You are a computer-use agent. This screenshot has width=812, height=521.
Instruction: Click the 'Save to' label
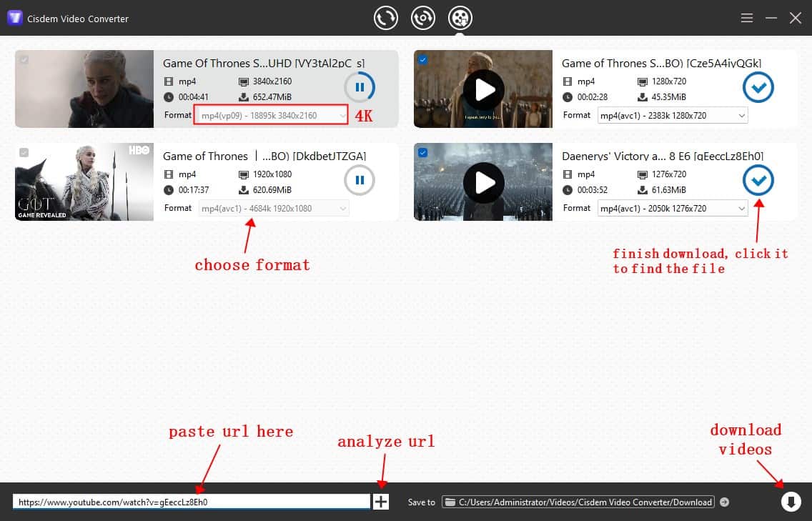tap(422, 502)
